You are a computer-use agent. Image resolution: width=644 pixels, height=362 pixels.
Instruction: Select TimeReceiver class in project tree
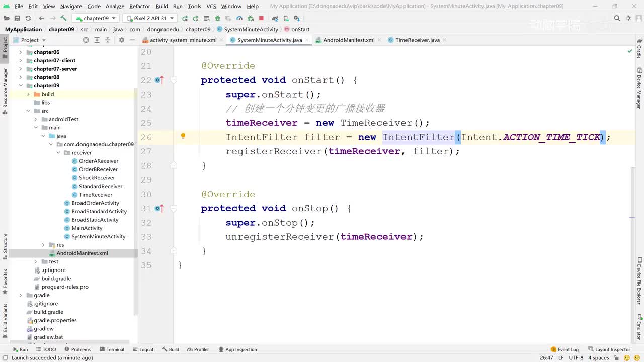pos(96,195)
